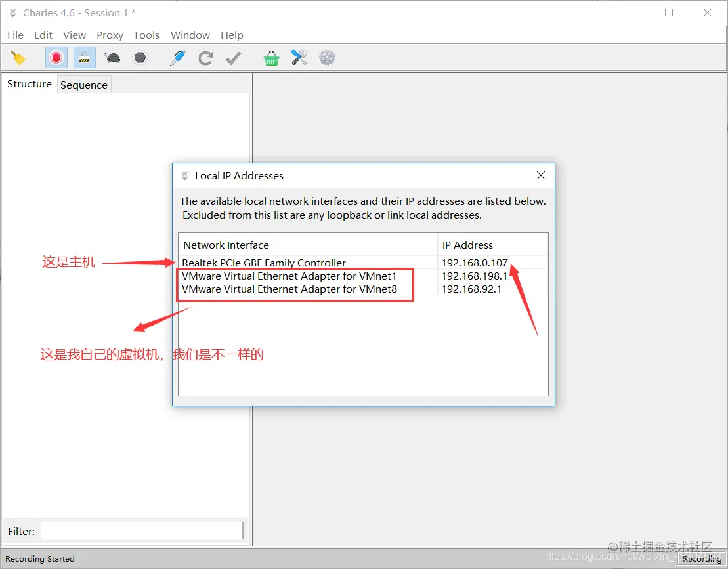Screen dimensions: 728x569
Task: Minimize the Charles window
Action: coord(630,12)
